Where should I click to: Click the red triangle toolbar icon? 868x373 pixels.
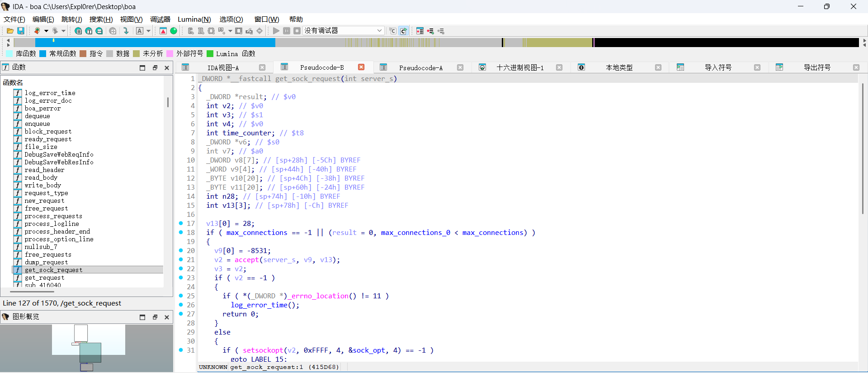pos(163,31)
